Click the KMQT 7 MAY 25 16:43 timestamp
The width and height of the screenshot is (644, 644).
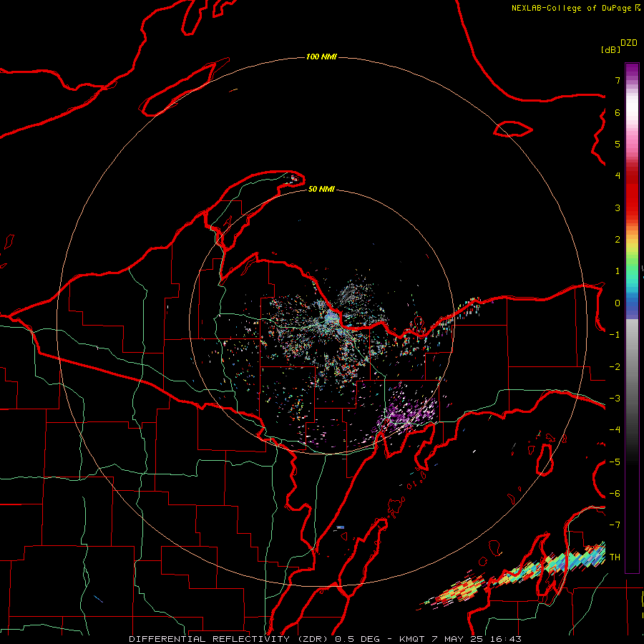tap(460, 639)
